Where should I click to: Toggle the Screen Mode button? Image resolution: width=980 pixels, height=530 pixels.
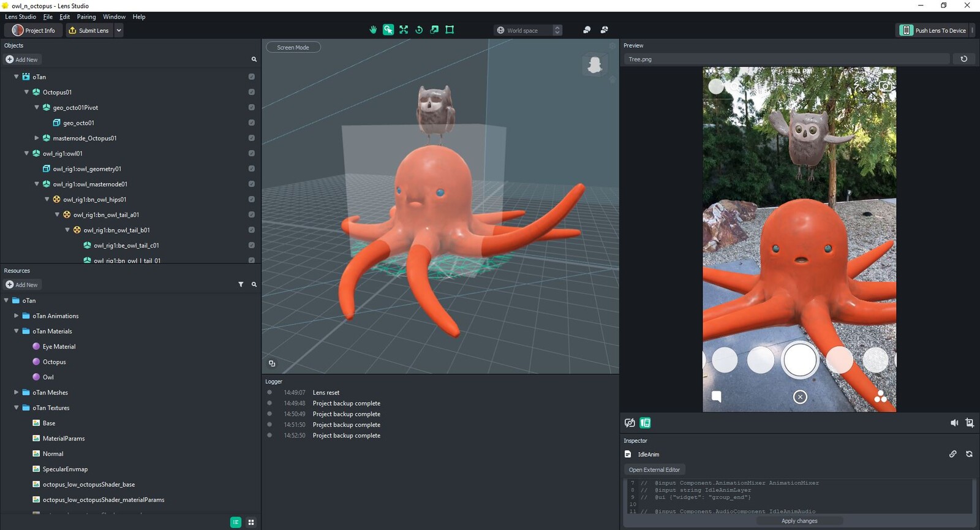coord(293,47)
